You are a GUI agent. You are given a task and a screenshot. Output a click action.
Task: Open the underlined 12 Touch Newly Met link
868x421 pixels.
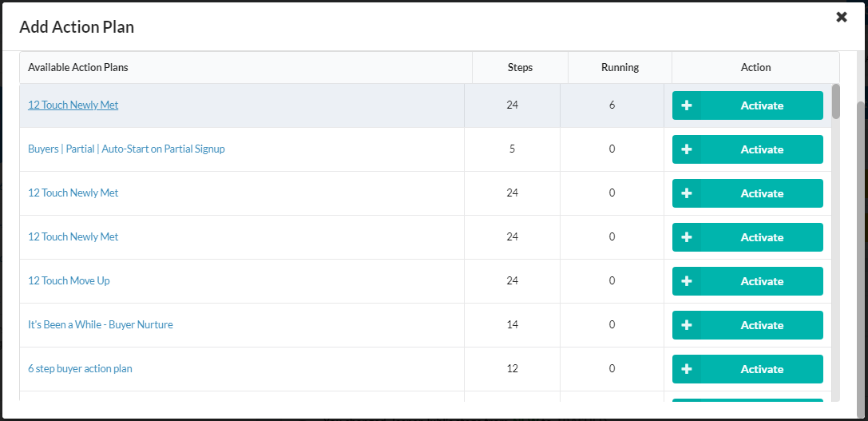click(73, 105)
